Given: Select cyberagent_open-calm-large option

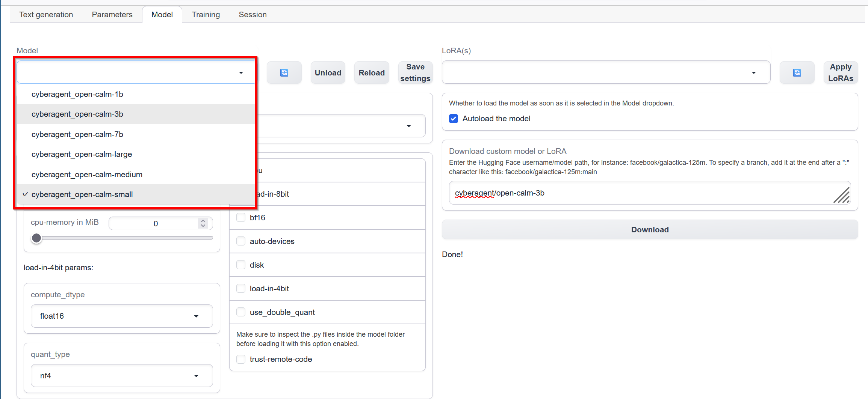Looking at the screenshot, I should [136, 154].
